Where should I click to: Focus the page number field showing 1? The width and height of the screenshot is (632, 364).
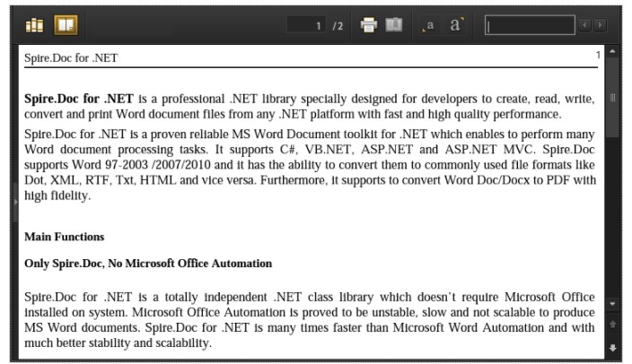point(306,25)
